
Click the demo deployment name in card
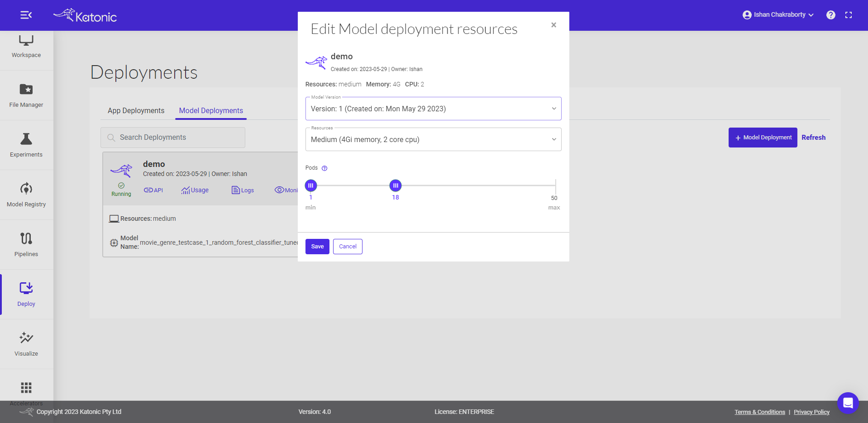154,164
